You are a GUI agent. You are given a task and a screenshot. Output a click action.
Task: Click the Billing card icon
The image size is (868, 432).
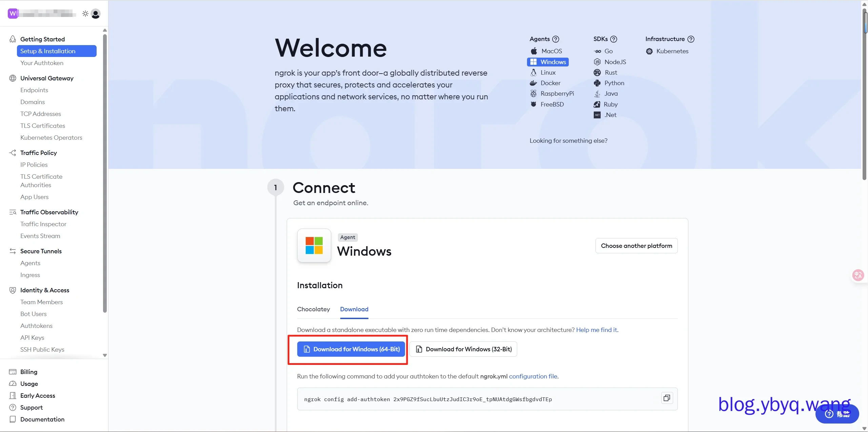[x=13, y=372]
